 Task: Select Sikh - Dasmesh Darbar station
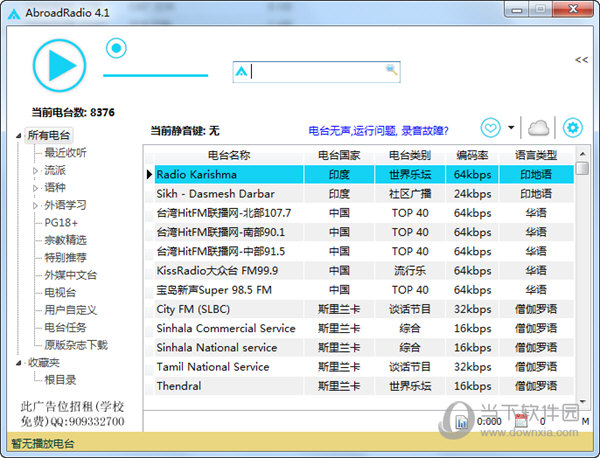coord(360,194)
